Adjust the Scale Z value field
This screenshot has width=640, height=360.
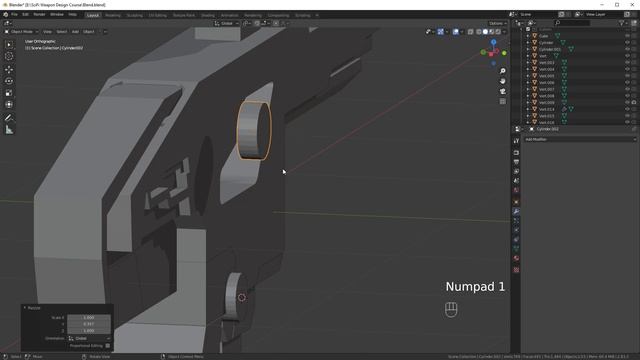tap(89, 331)
